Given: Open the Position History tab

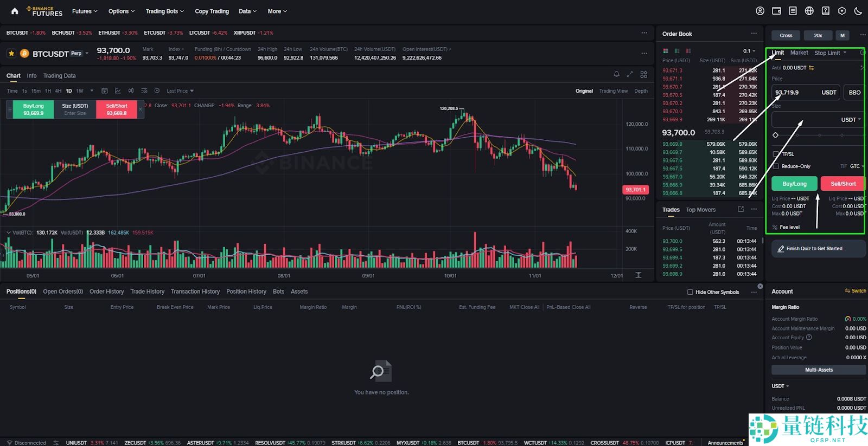Looking at the screenshot, I should point(246,292).
